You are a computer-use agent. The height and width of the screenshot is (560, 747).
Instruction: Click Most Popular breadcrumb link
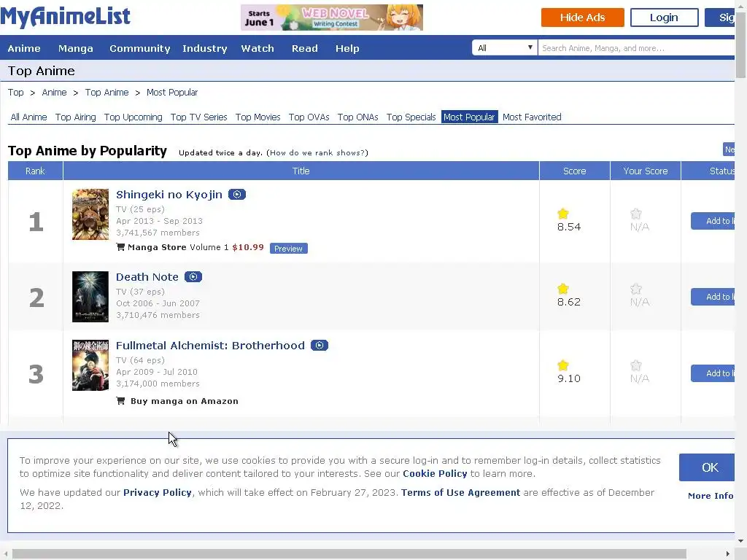pyautogui.click(x=172, y=93)
